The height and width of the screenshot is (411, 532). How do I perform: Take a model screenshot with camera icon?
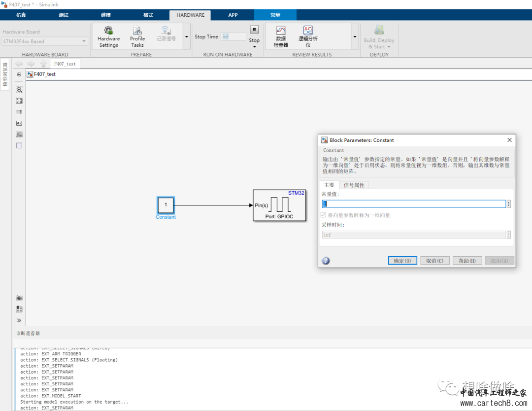(19, 298)
